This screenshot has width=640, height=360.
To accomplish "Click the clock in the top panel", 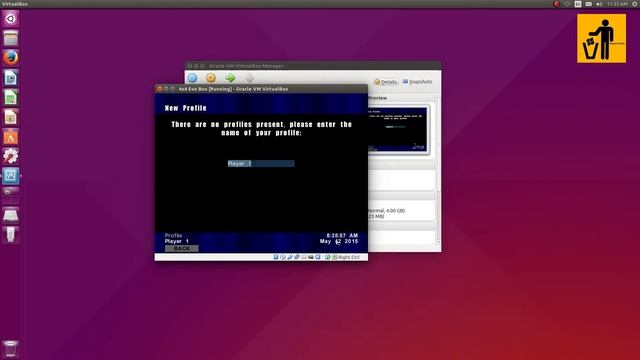I will (x=617, y=4).
